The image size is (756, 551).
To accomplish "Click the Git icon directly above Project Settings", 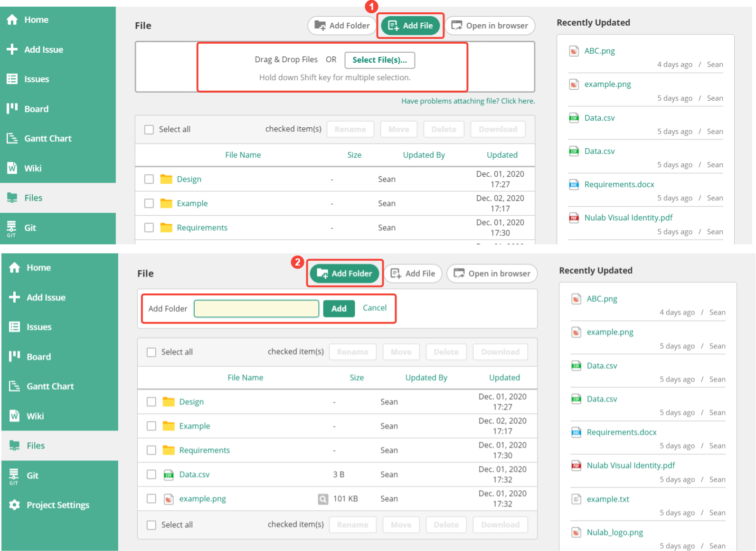I will coord(14,475).
